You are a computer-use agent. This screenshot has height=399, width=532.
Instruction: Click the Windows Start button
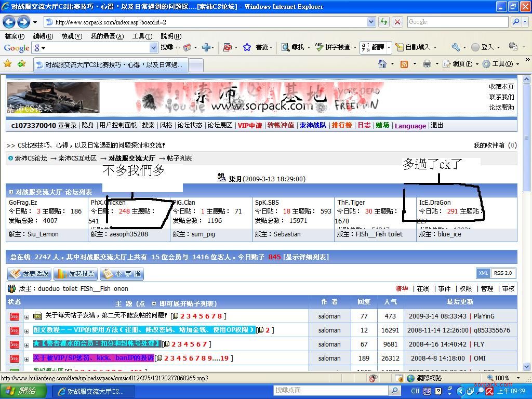(21, 391)
